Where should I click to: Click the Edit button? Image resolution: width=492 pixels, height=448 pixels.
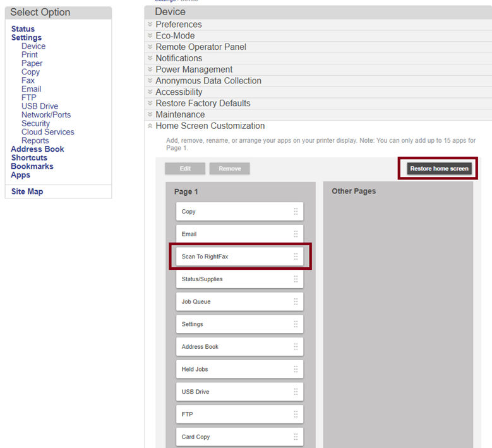coord(185,169)
